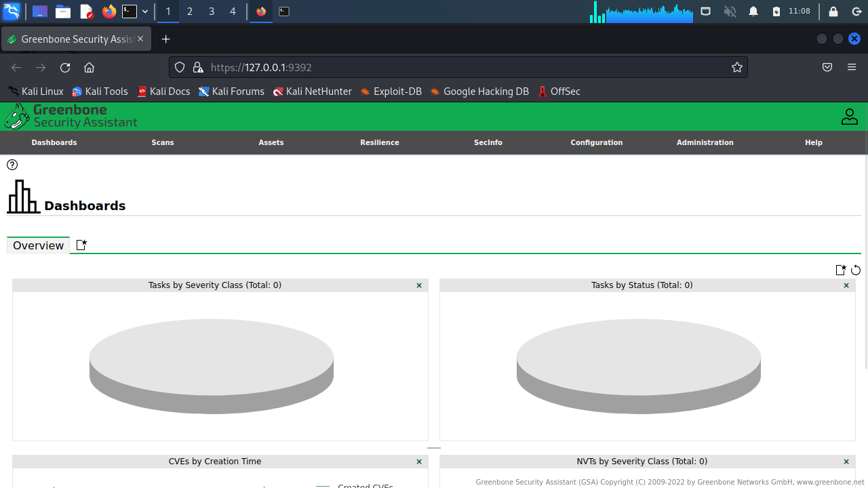
Task: Click the clock showing 11:08
Action: pyautogui.click(x=800, y=12)
